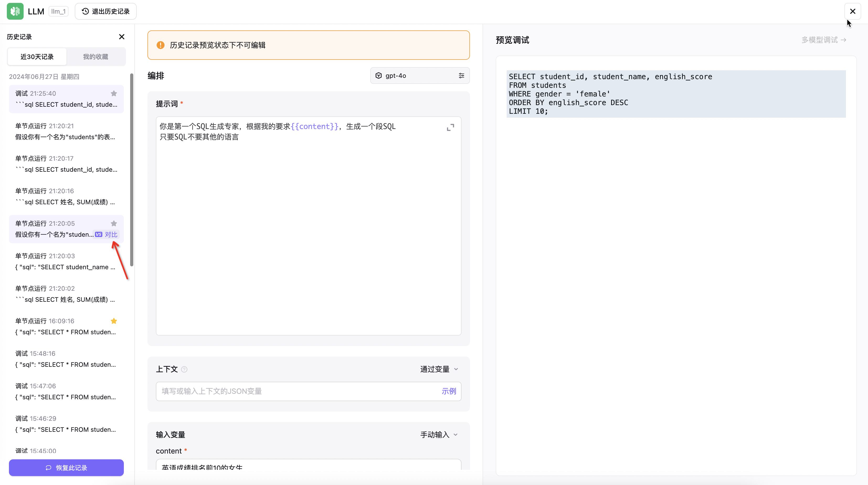Click the green LLM node logo icon
This screenshot has height=485, width=868.
15,12
